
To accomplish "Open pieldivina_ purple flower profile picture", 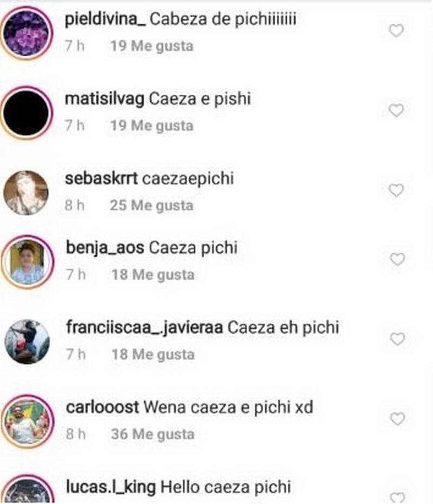I will pyautogui.click(x=26, y=33).
